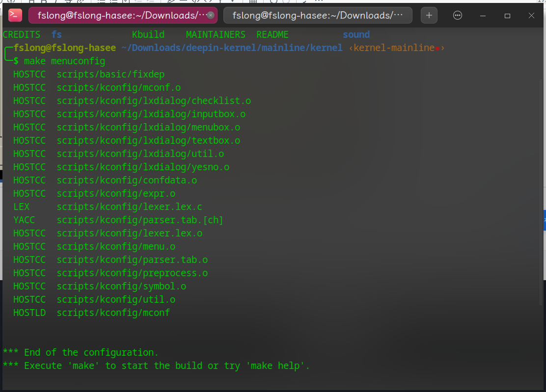Click the YACC parser.tab.[ch] output line
Viewport: 546px width, 392px height.
[118, 220]
